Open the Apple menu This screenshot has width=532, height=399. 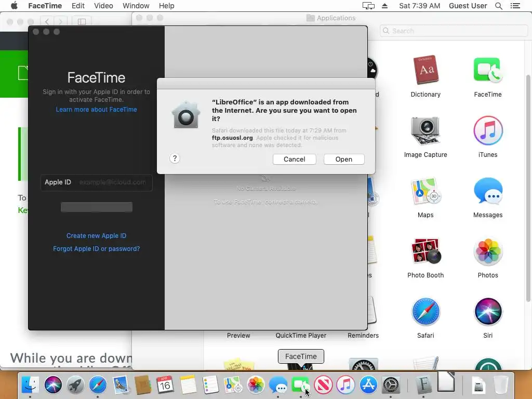click(x=14, y=6)
